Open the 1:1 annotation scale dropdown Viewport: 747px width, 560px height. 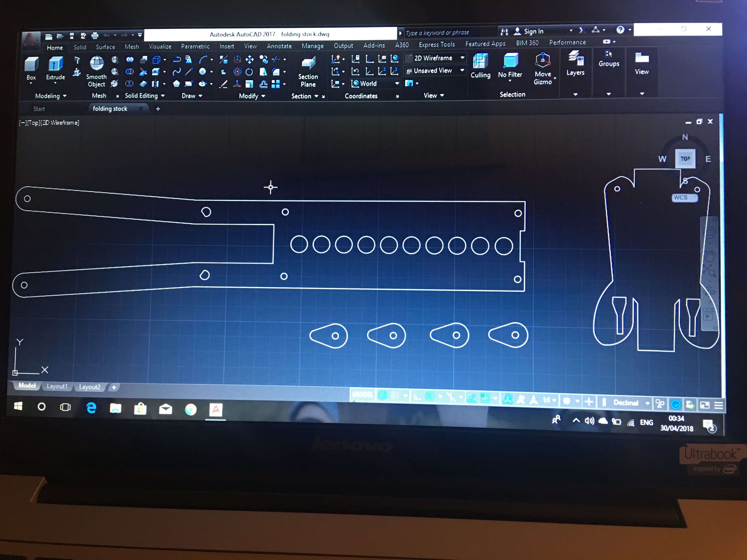coord(550,400)
